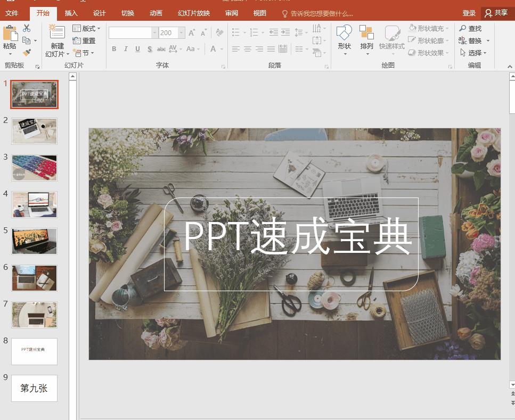Image resolution: width=515 pixels, height=420 pixels.
Task: Click the Paste clipboard icon
Action: click(x=10, y=34)
